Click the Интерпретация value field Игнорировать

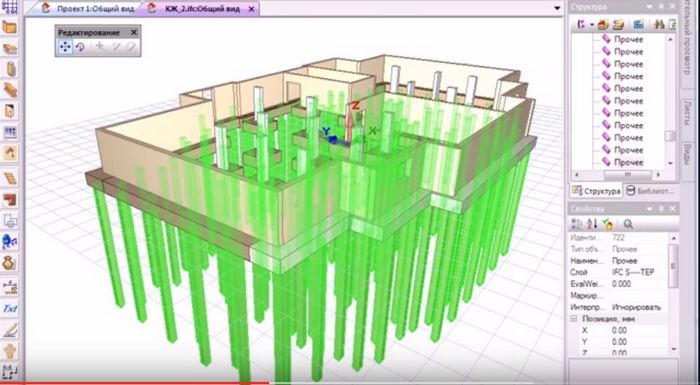[x=636, y=307]
